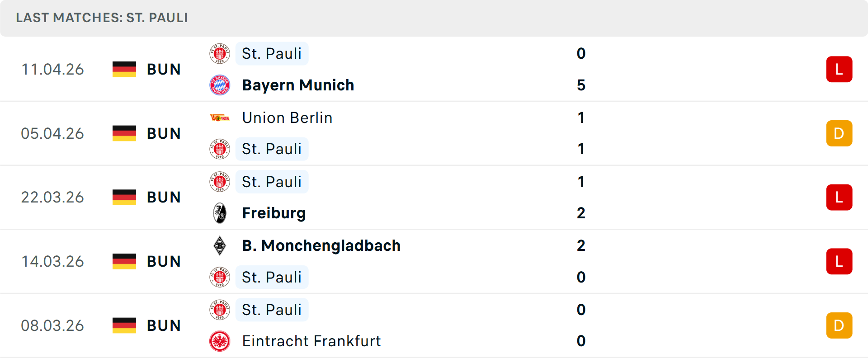The width and height of the screenshot is (868, 358).
Task: Click the highlighted St. Pauli team name
Action: (x=272, y=53)
